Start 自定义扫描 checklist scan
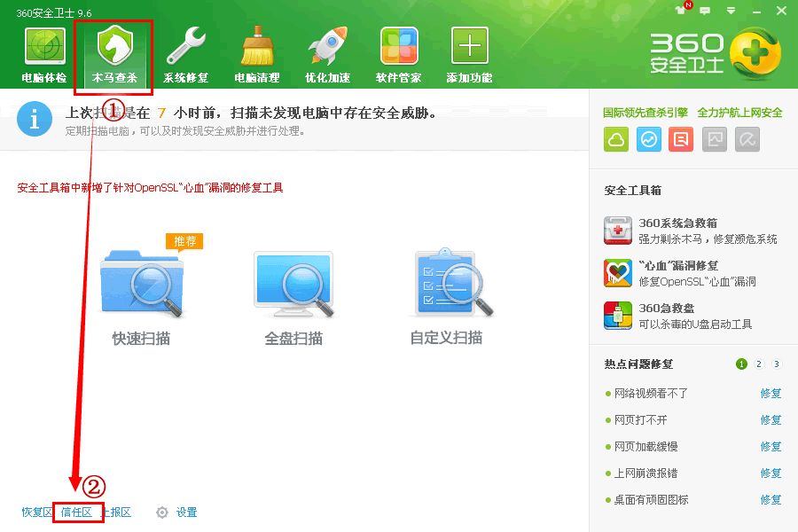Viewport: 798px width, 532px height. pos(453,283)
